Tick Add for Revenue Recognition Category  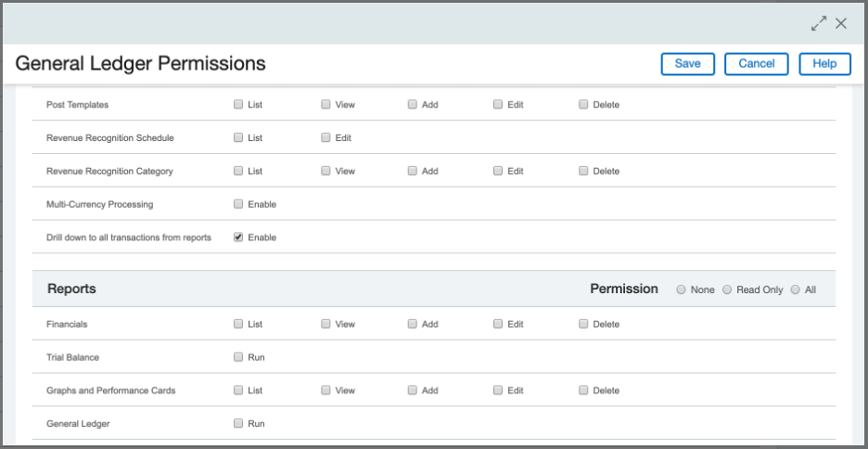pos(412,172)
